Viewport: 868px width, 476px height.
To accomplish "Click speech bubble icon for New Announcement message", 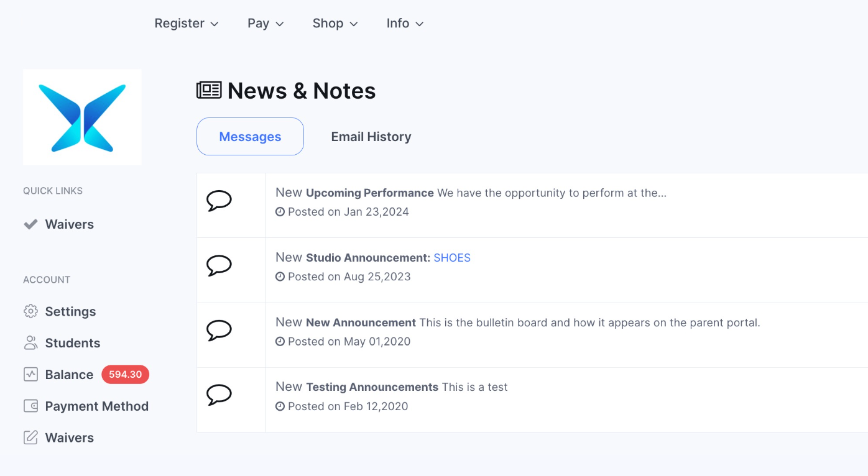I will (x=219, y=330).
